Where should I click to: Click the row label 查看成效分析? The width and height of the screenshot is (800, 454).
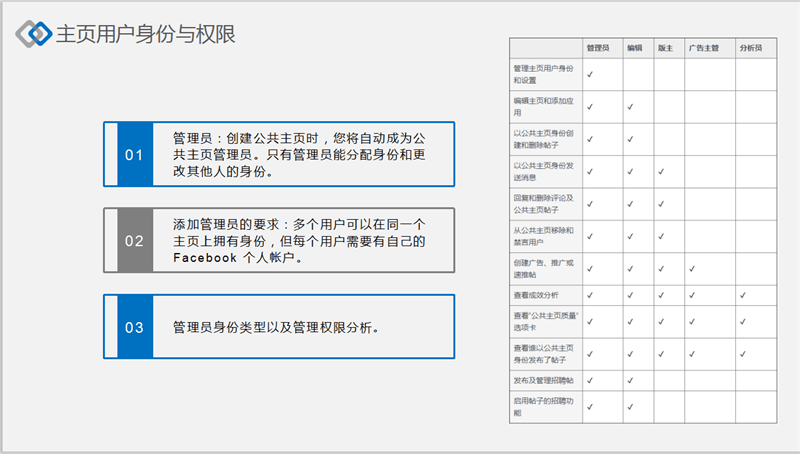pyautogui.click(x=536, y=295)
